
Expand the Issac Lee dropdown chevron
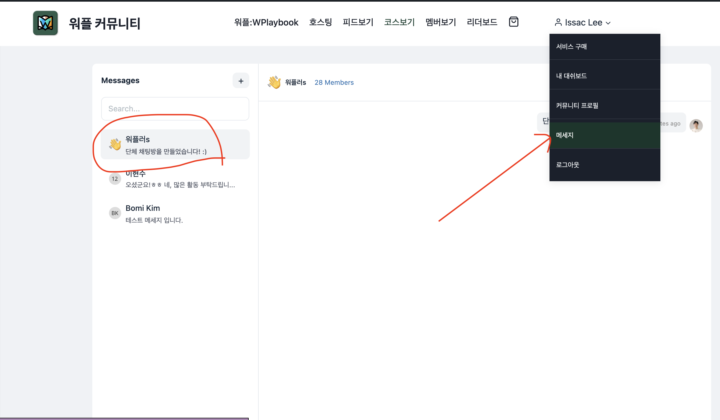point(608,23)
